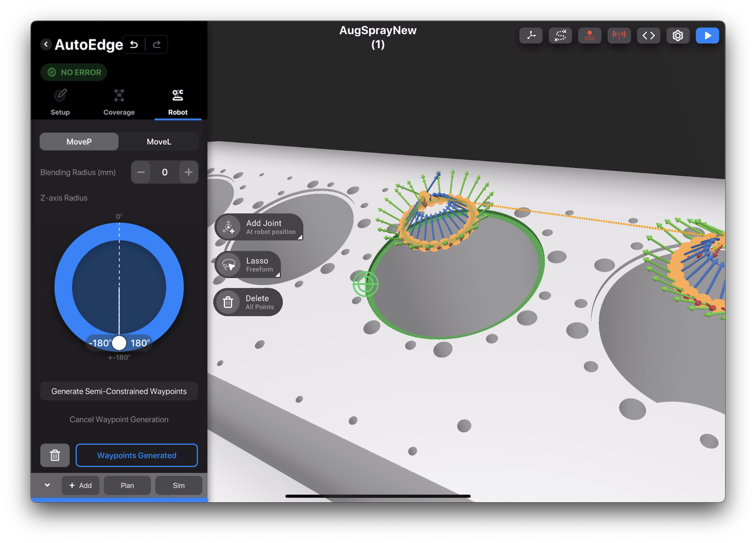The width and height of the screenshot is (756, 543).
Task: Click the AugSprayNew (1) project title
Action: (378, 37)
